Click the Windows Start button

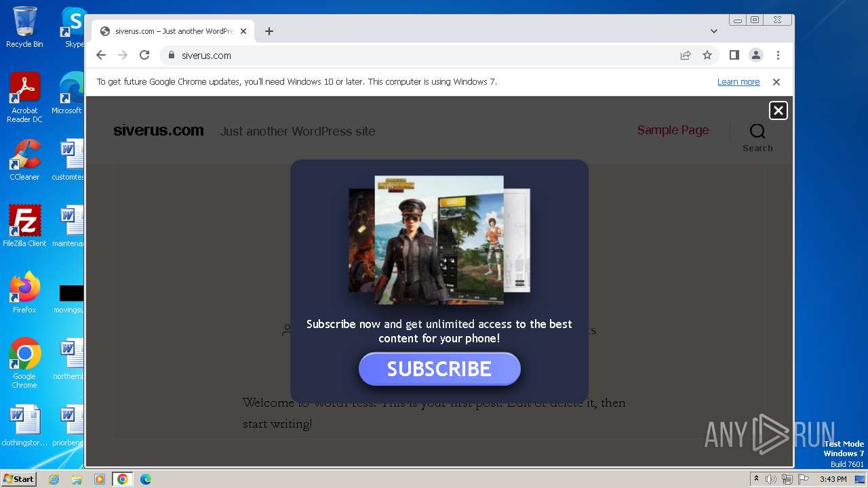pos(19,479)
